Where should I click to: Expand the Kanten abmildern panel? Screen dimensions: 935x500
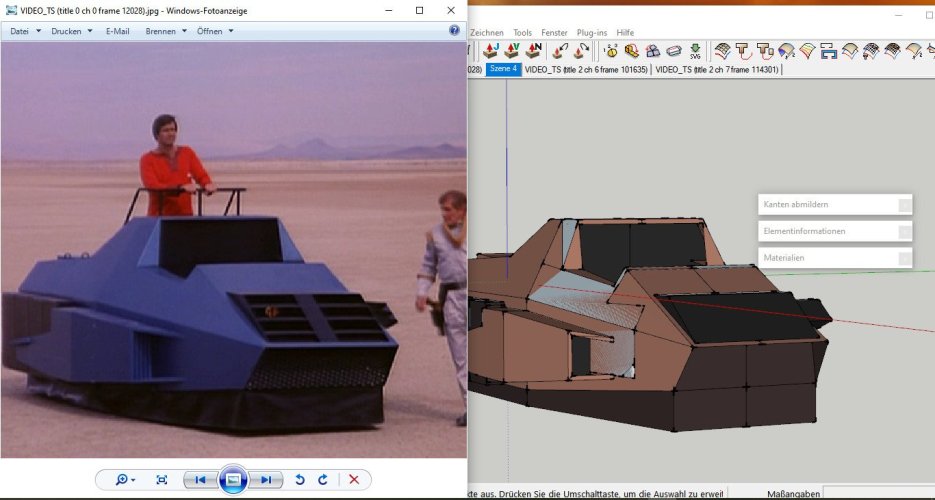click(835, 204)
